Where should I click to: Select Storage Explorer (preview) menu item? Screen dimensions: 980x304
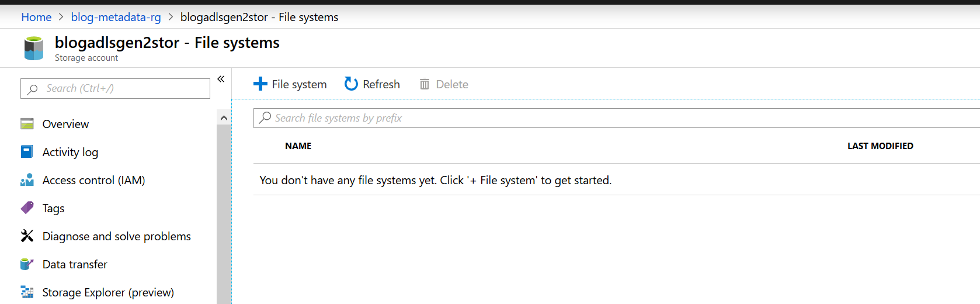[108, 292]
